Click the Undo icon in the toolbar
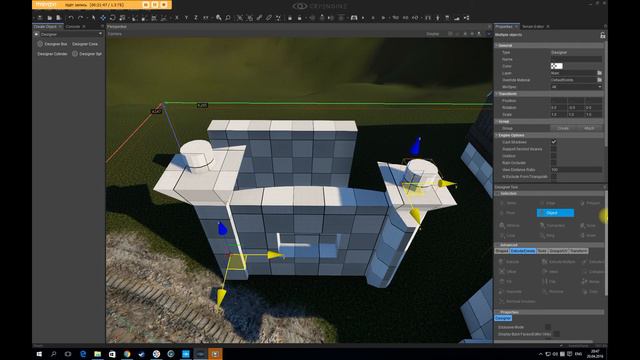This screenshot has height=360, width=640. pyautogui.click(x=71, y=18)
